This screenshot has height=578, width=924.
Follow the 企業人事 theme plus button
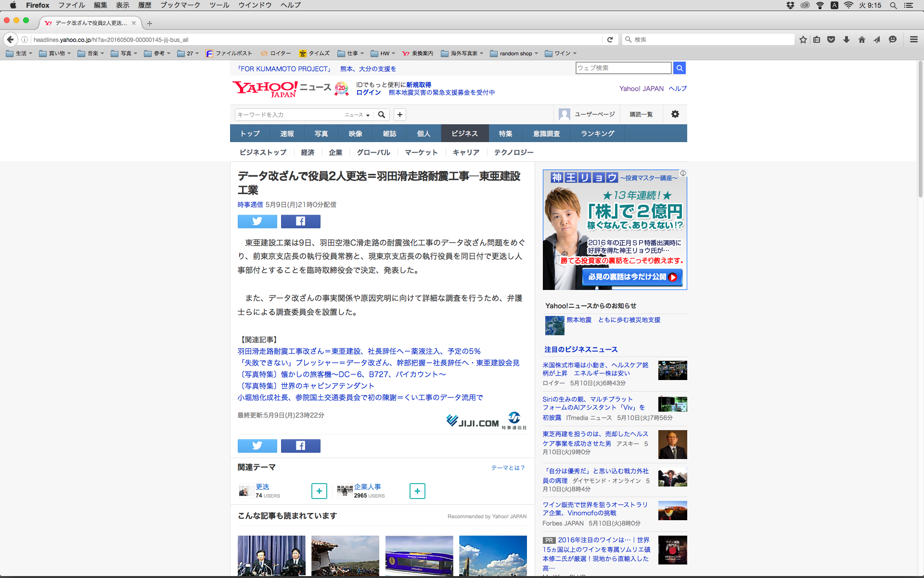[x=417, y=491]
